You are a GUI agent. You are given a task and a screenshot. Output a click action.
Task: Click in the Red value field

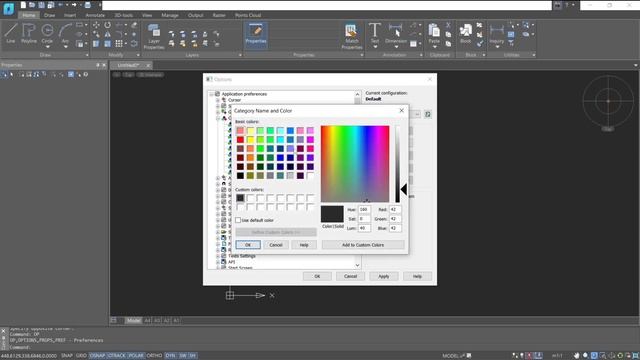pos(395,209)
